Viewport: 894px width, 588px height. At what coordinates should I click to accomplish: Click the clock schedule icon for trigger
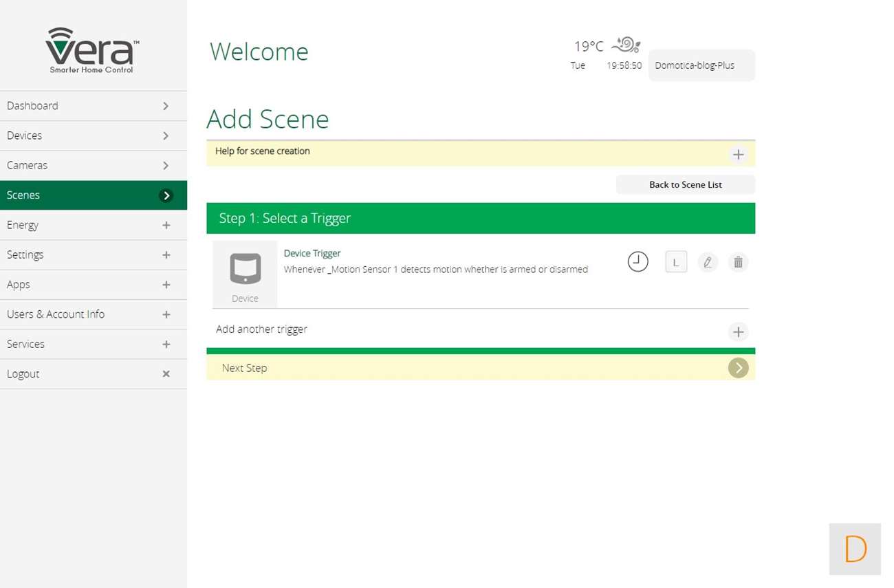click(x=637, y=262)
